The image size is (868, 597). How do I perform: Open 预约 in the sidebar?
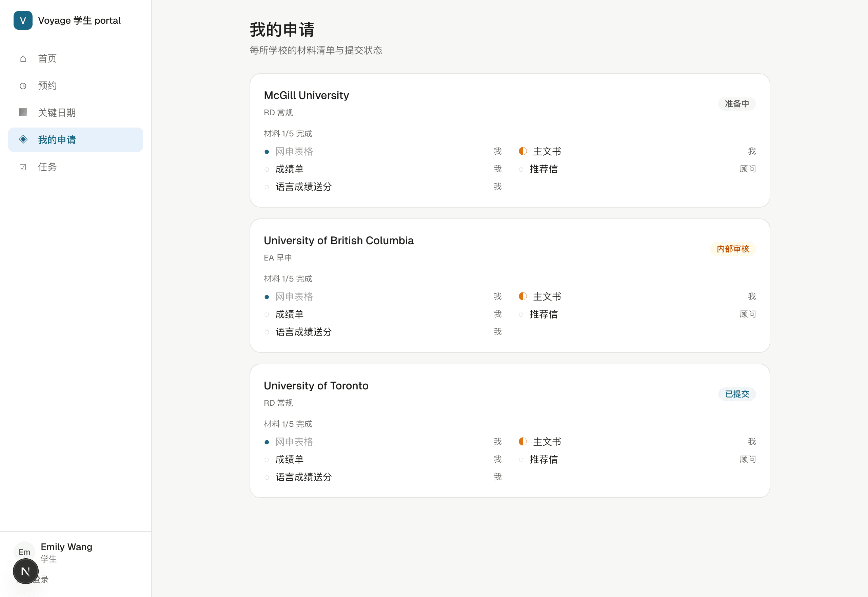[76, 86]
